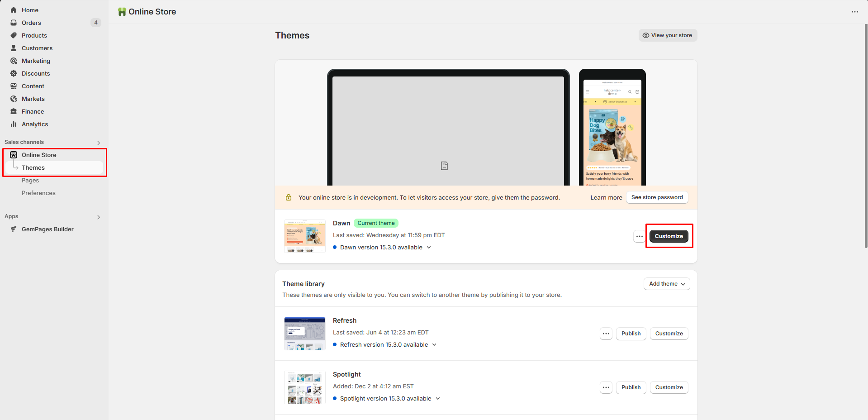Click the Analytics bar-chart icon
This screenshot has width=868, height=420.
point(14,124)
